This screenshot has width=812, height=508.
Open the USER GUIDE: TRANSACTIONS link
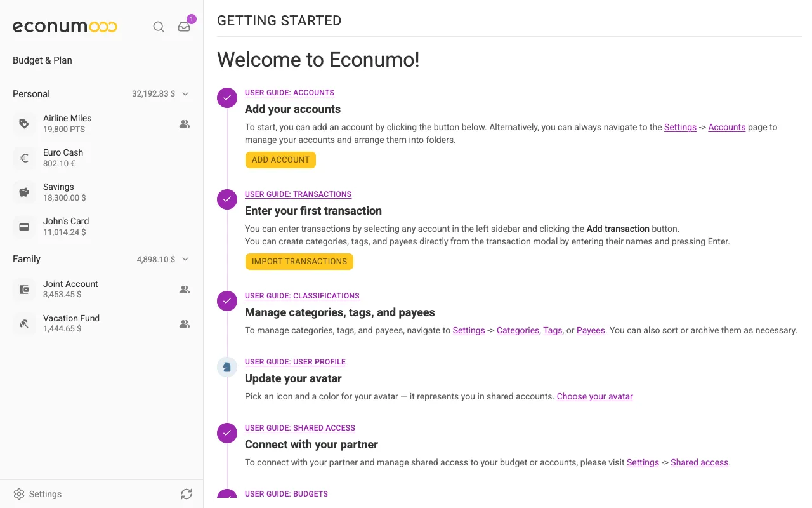[298, 194]
